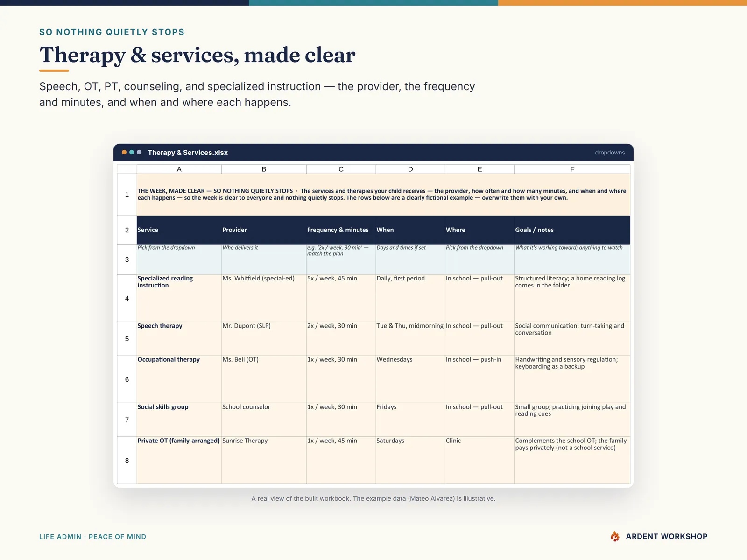Image resolution: width=747 pixels, height=560 pixels.
Task: Click 'Saturdays' cell
Action: click(410, 461)
